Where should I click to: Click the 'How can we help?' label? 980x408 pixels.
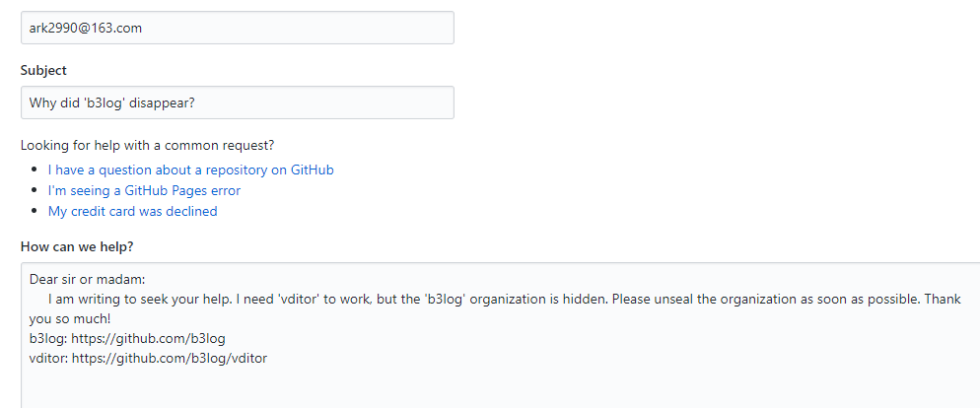click(x=76, y=245)
